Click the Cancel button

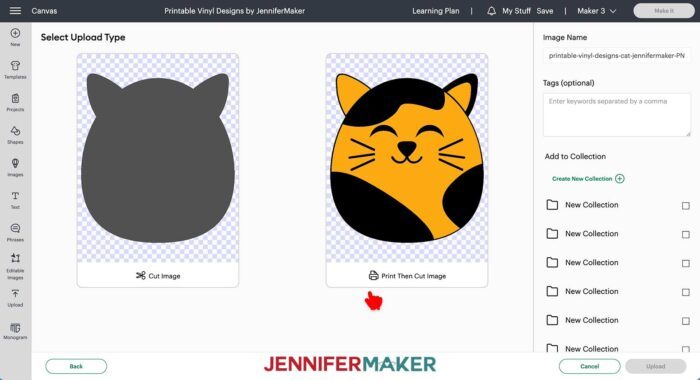(589, 366)
